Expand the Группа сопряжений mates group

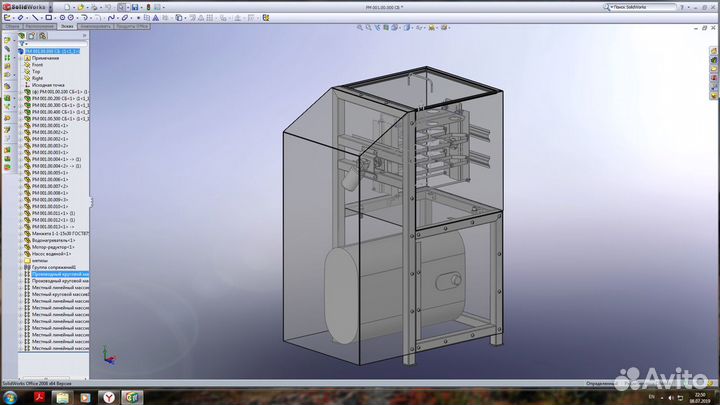pos(20,267)
